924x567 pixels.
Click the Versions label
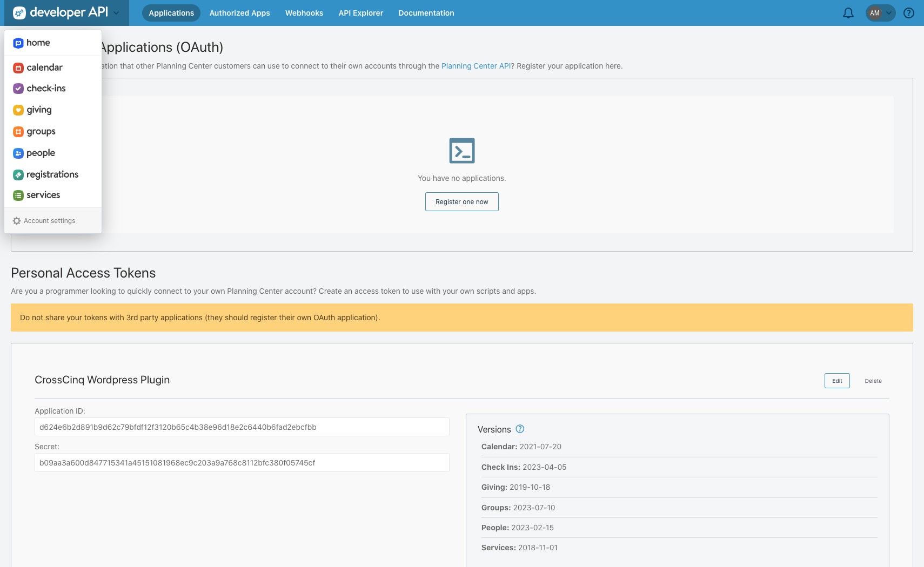[x=494, y=429]
